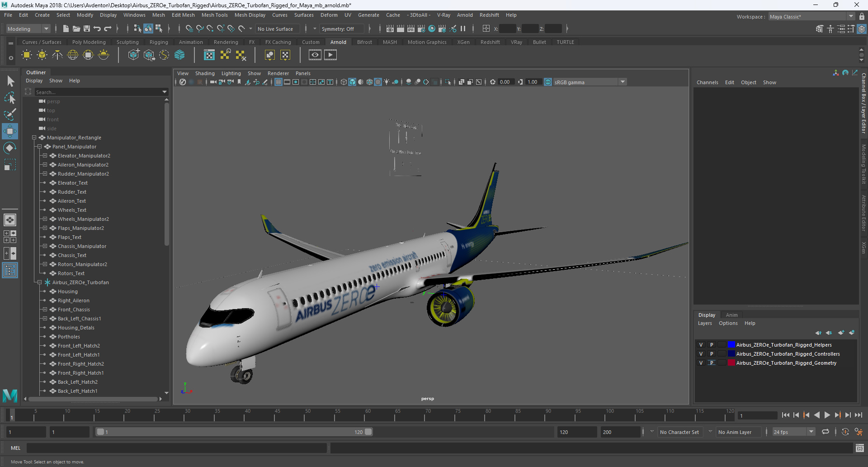Toggle wireframe on shaded in viewport
868x467 pixels.
coord(369,82)
